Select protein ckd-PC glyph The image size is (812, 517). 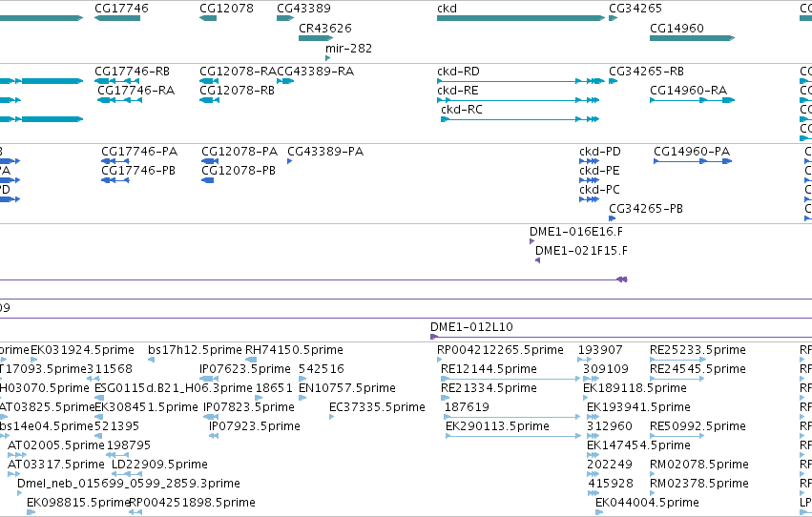(590, 199)
